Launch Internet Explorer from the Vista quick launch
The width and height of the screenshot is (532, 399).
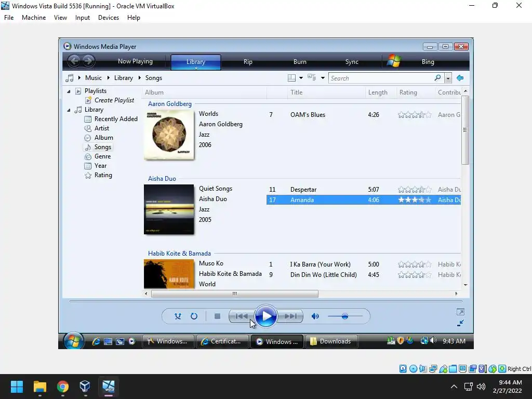tap(96, 342)
